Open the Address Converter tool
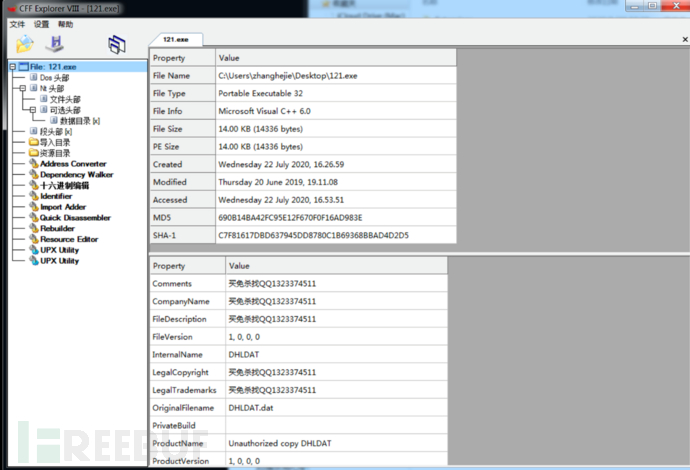The width and height of the screenshot is (690, 470). [73, 164]
